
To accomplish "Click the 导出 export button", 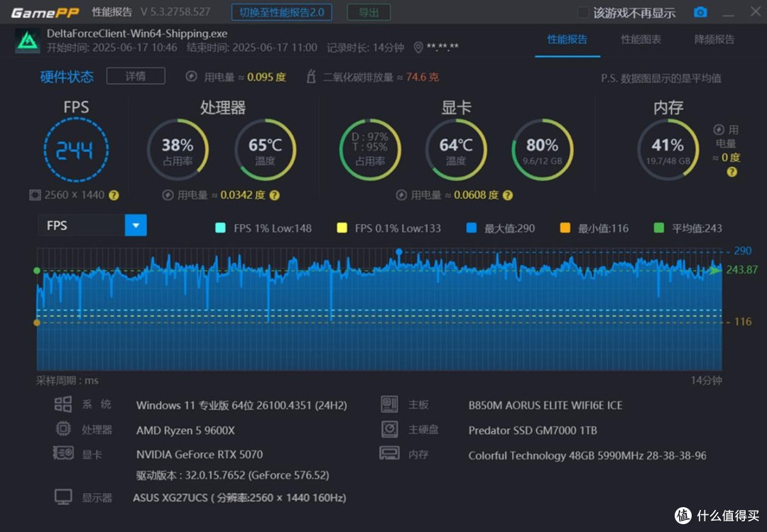I will (x=369, y=12).
